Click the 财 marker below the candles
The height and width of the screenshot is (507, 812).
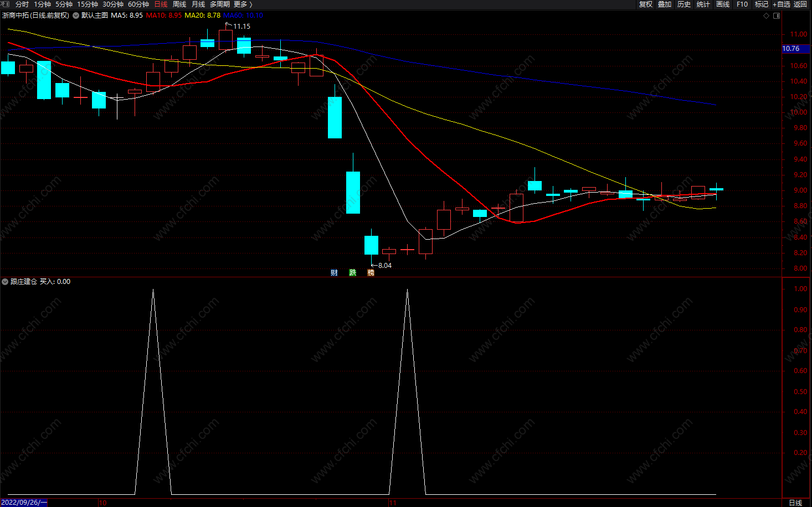pyautogui.click(x=334, y=272)
